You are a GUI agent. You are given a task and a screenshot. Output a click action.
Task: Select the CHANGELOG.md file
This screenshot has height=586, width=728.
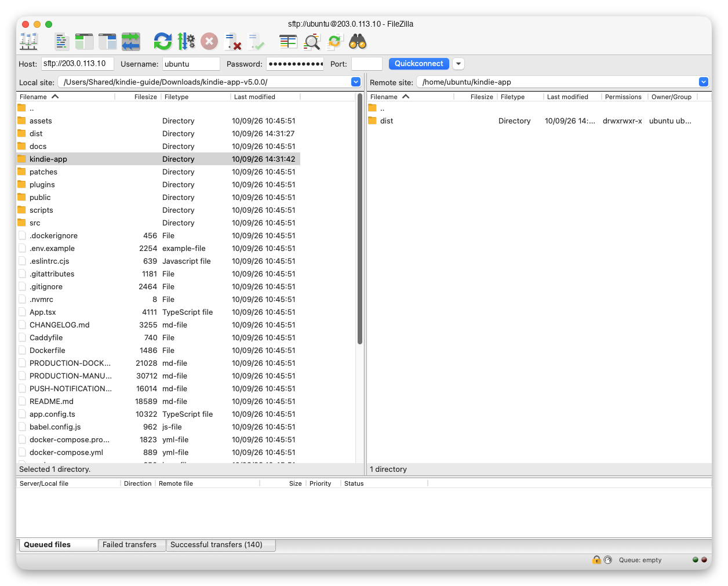[158, 325]
